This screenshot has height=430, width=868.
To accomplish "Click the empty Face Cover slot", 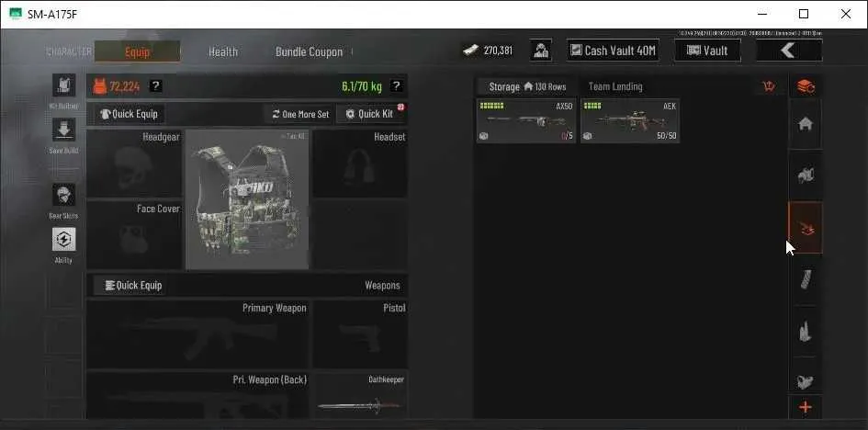I will tap(134, 234).
